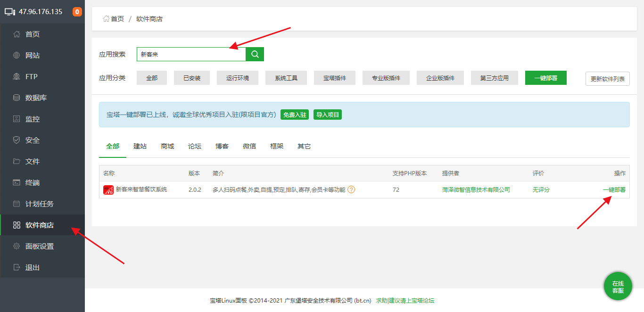Click the FTP icon in sidebar
644x312 pixels.
17,76
